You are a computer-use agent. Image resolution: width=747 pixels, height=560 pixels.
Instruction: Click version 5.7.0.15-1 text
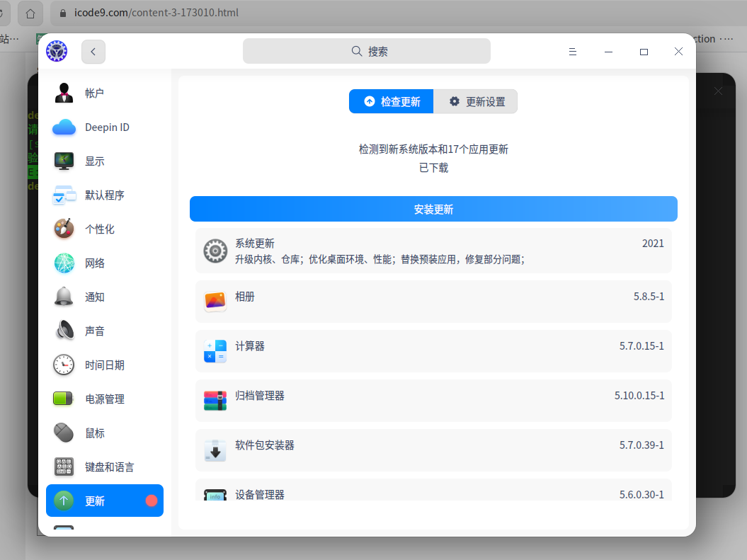pos(641,345)
